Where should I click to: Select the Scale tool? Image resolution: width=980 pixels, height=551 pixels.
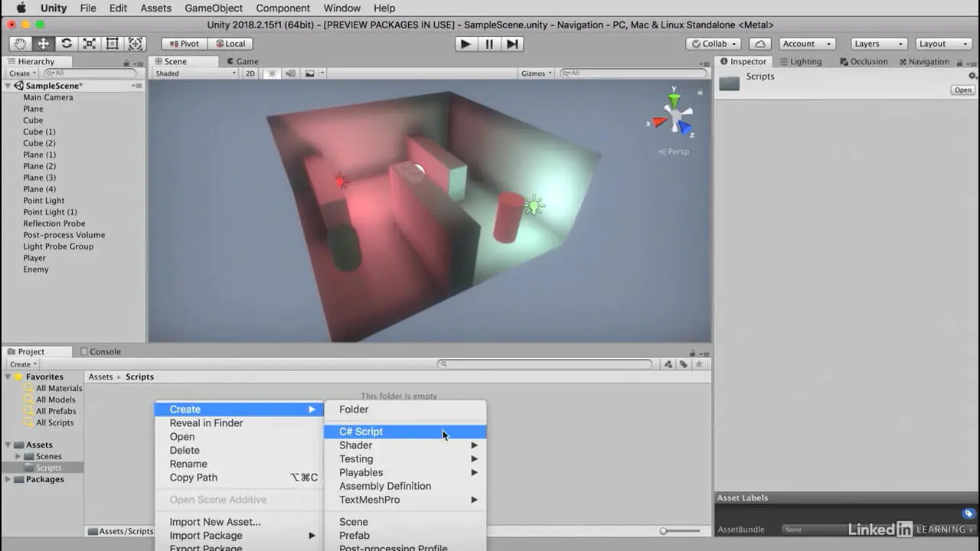pos(90,44)
